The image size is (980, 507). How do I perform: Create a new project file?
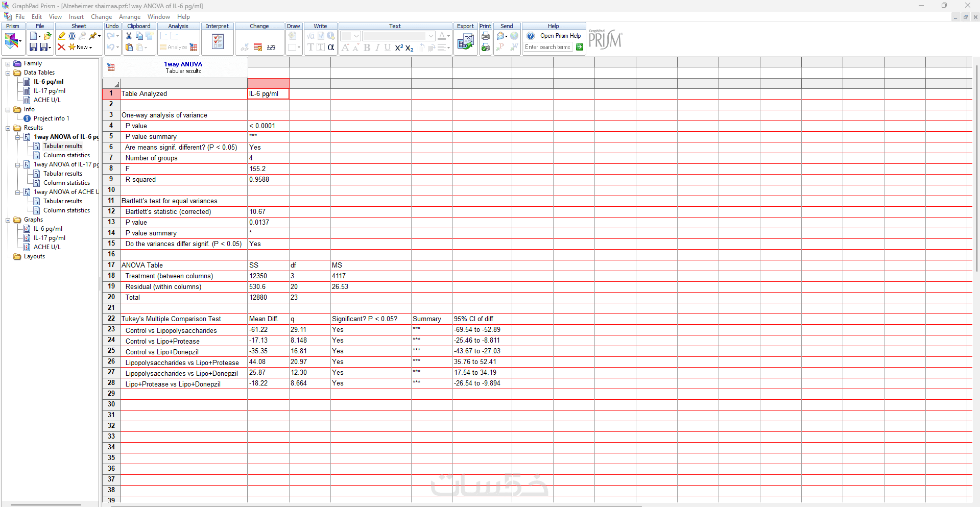(x=33, y=36)
